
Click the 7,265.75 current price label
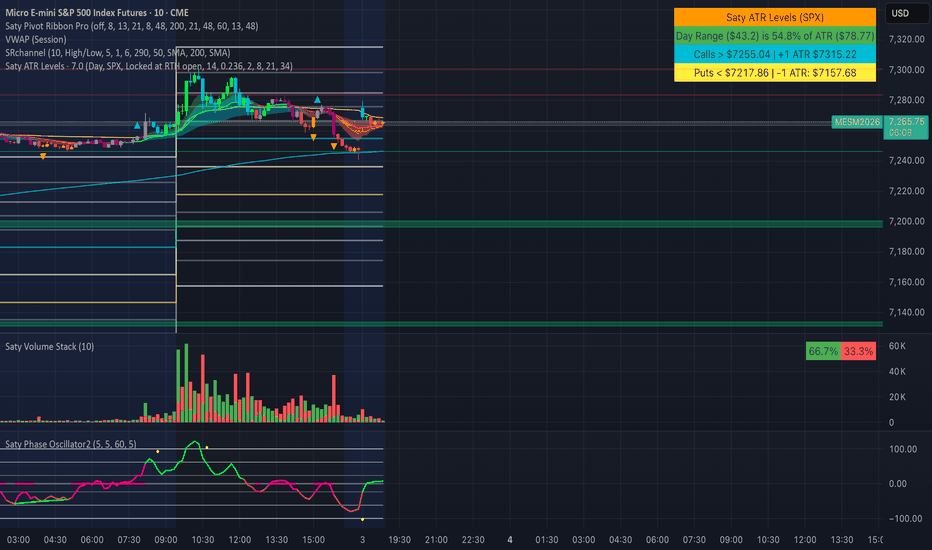906,122
